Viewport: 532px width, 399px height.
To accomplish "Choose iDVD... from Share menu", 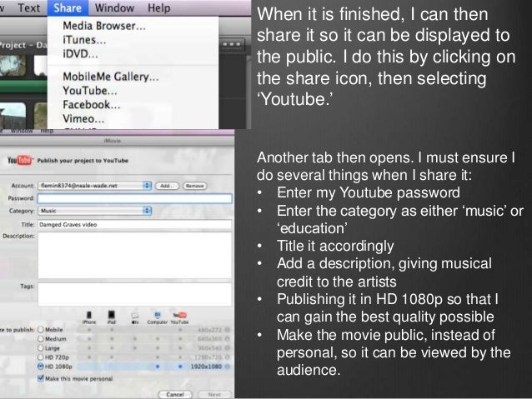I will (x=80, y=54).
